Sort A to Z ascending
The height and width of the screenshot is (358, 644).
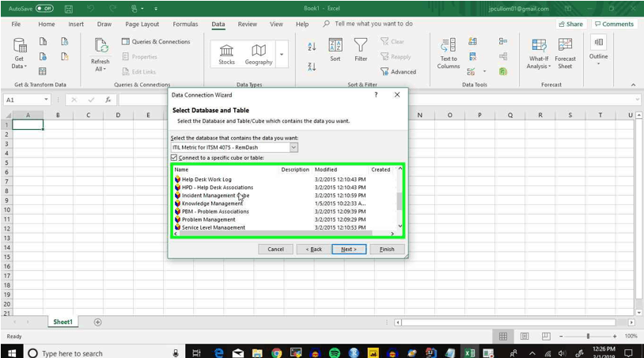(x=312, y=47)
